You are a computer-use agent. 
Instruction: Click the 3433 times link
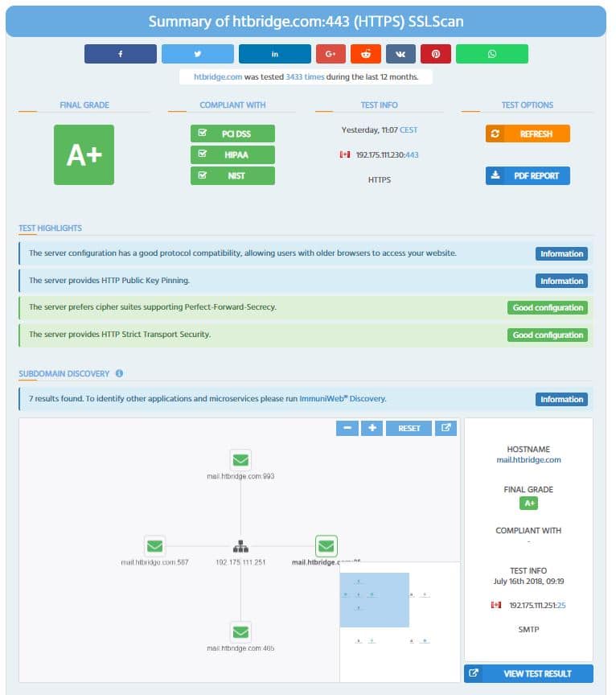click(x=305, y=76)
